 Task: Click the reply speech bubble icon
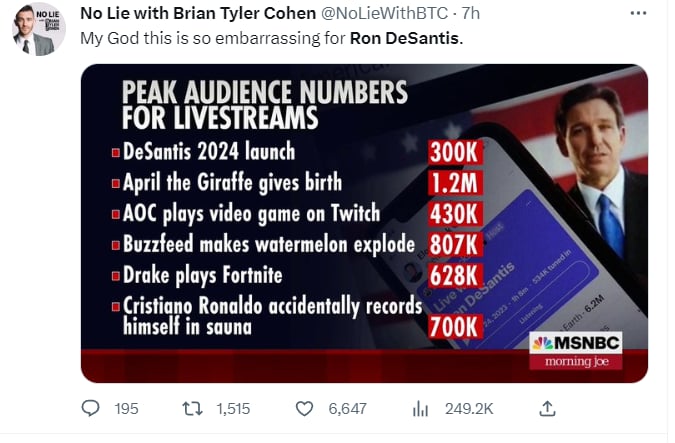tap(90, 408)
